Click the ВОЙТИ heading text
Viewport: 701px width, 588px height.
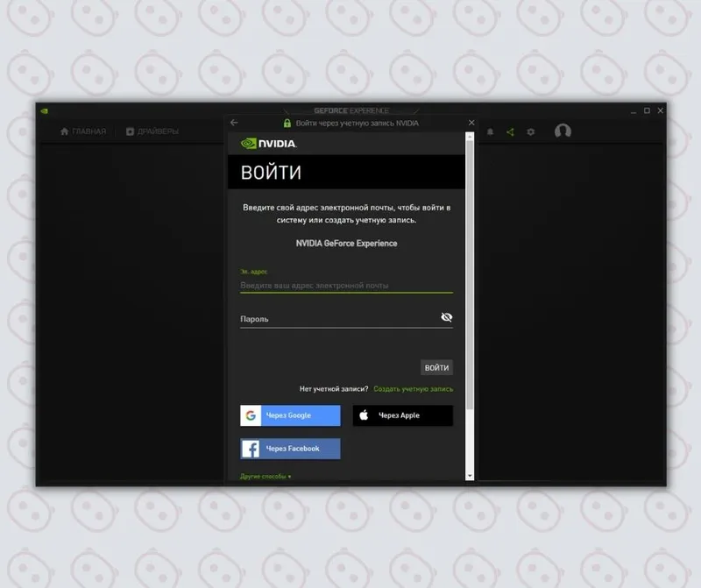click(271, 172)
